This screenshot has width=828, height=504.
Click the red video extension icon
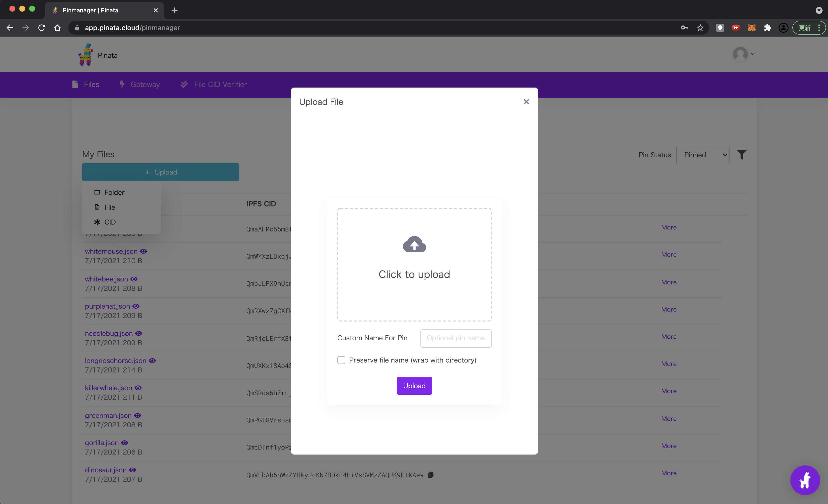tap(736, 27)
